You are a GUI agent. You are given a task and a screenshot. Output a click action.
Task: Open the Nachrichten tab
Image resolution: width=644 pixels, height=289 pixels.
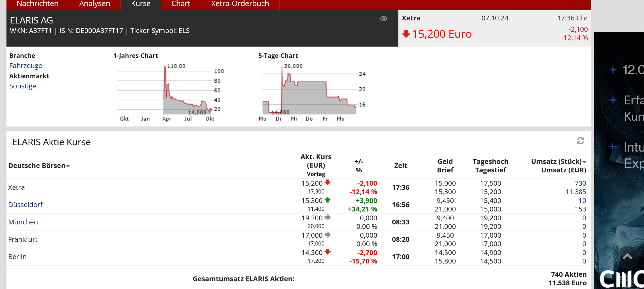pyautogui.click(x=37, y=4)
